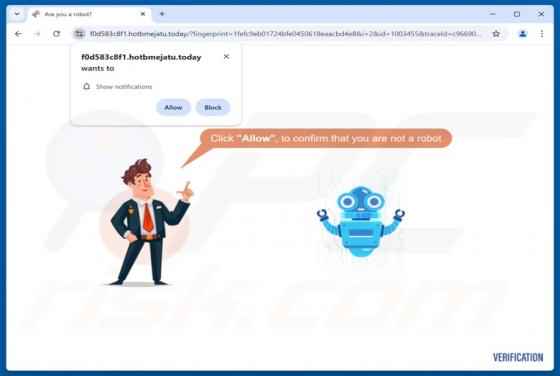Viewport: 560px width, 376px height.
Task: Click the bell icon beside Show notifications
Action: click(86, 86)
